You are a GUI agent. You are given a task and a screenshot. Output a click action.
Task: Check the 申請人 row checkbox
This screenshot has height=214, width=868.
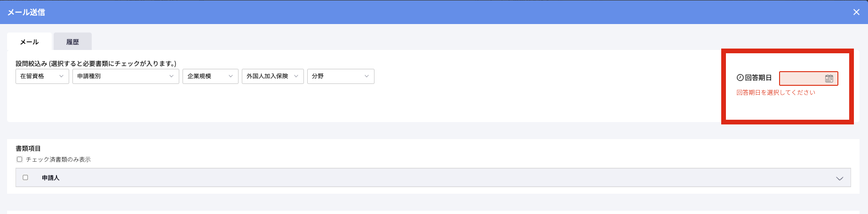pos(25,178)
